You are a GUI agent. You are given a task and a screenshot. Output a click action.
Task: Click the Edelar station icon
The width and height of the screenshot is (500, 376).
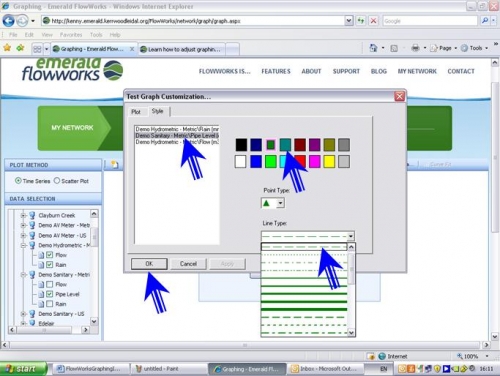coord(32,323)
